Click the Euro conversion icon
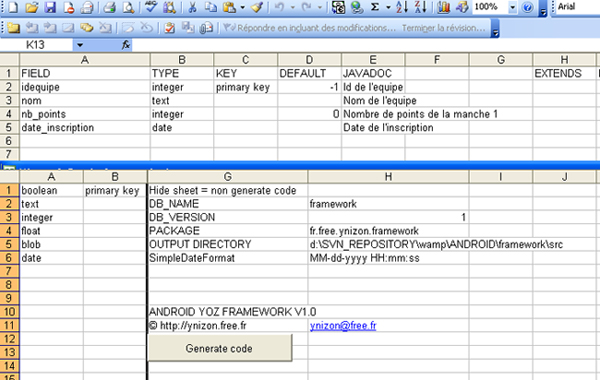Image resolution: width=600 pixels, height=380 pixels. coord(338,7)
